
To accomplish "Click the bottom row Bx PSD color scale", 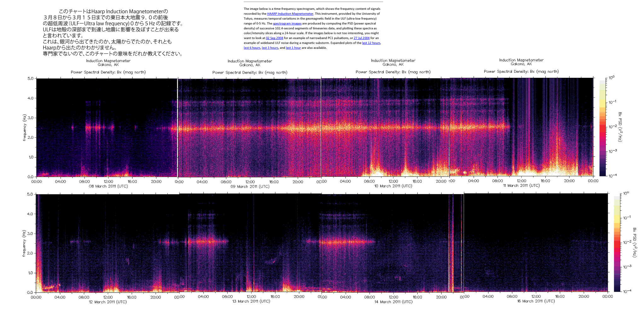I will point(617,244).
